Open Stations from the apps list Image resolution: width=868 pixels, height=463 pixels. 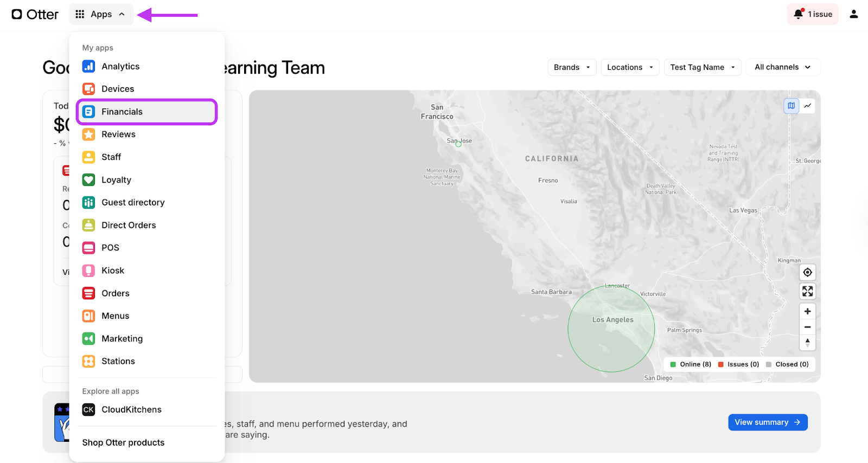coord(146,361)
